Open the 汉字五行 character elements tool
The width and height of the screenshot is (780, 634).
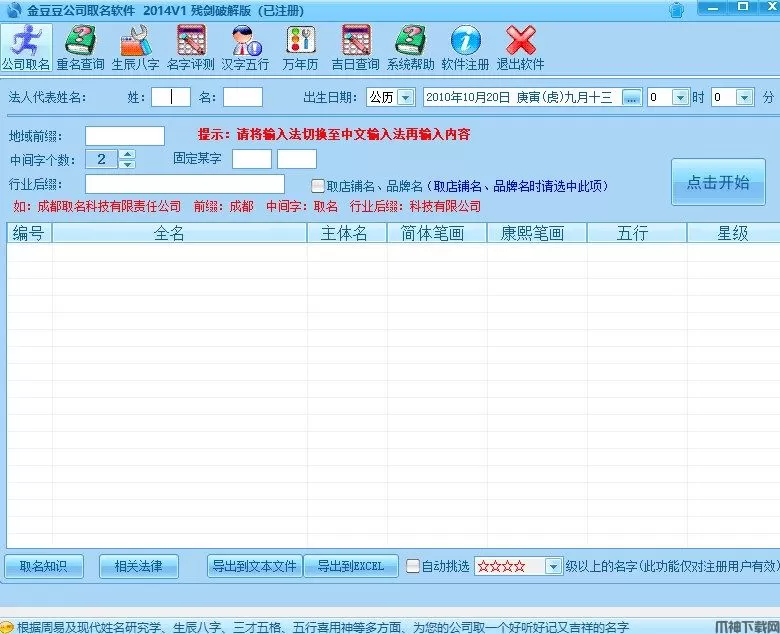click(x=245, y=47)
